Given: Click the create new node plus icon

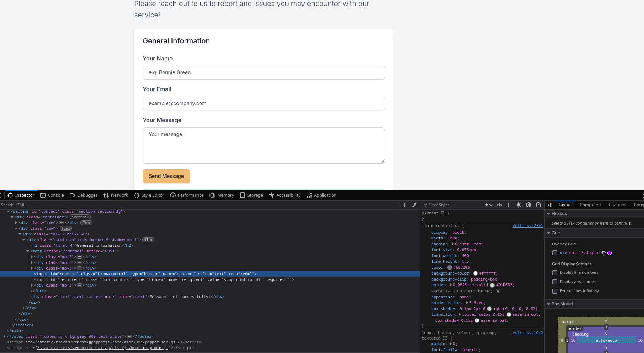Looking at the screenshot, I should (x=404, y=205).
